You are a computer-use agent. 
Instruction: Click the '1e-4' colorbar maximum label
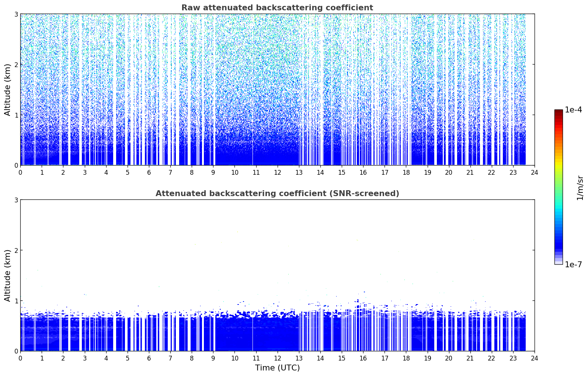click(x=573, y=110)
